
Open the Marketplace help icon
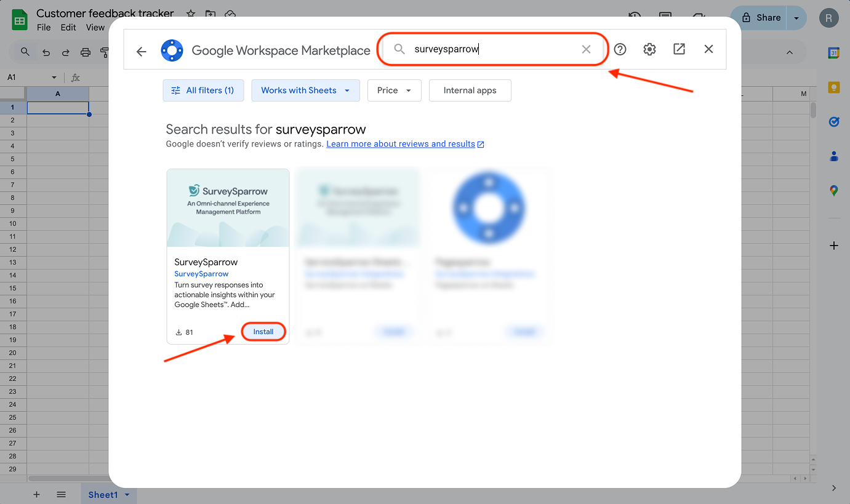pyautogui.click(x=620, y=49)
